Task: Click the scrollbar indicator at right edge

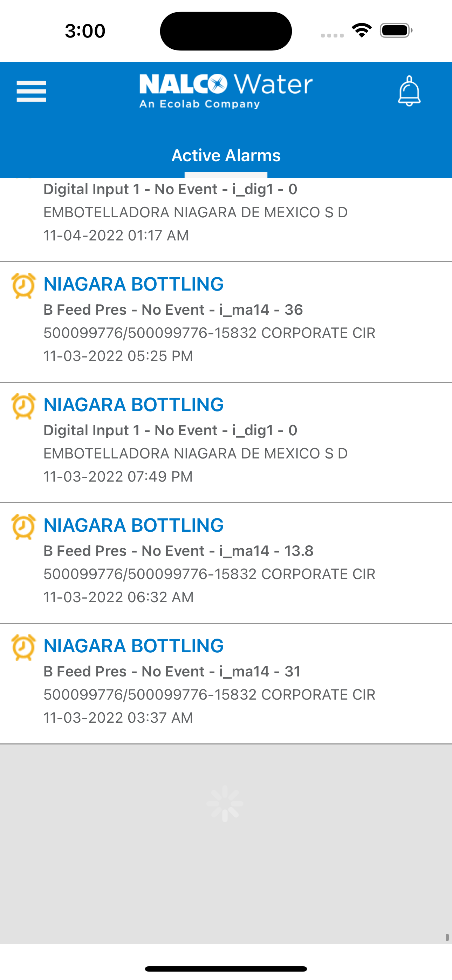Action: (x=447, y=937)
